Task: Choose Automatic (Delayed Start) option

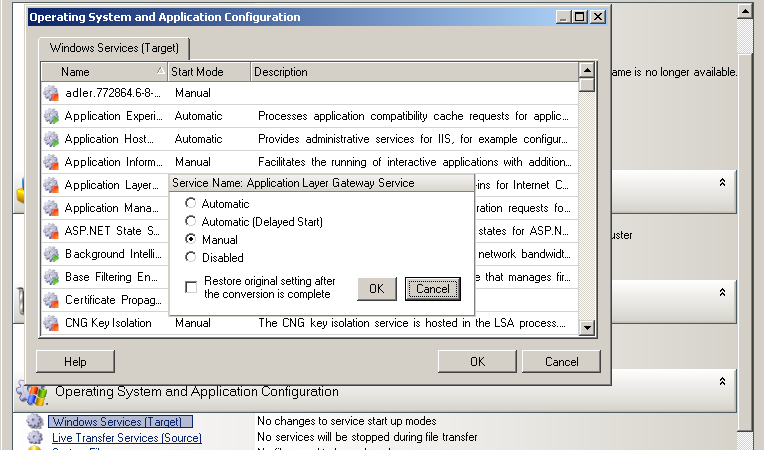Action: [192, 222]
